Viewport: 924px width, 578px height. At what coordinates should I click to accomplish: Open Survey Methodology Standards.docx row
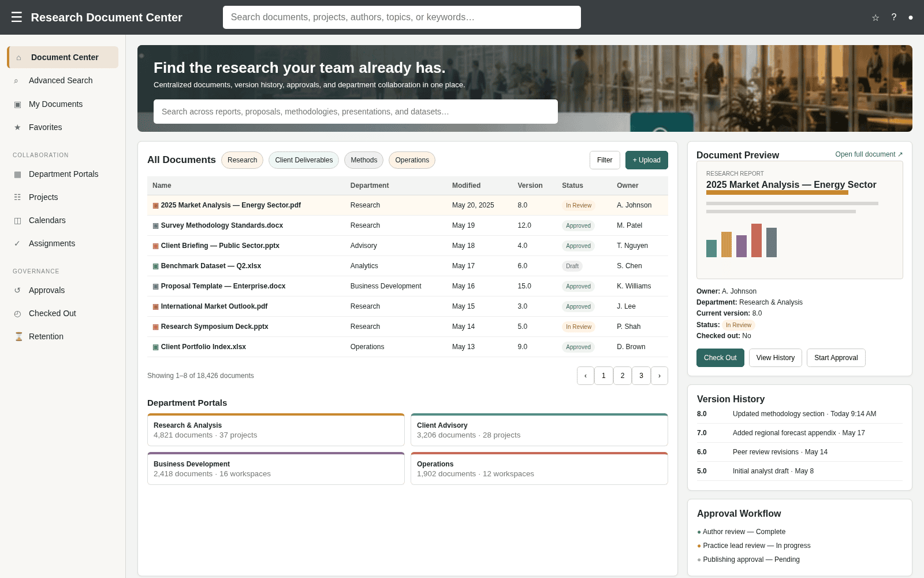(408, 225)
